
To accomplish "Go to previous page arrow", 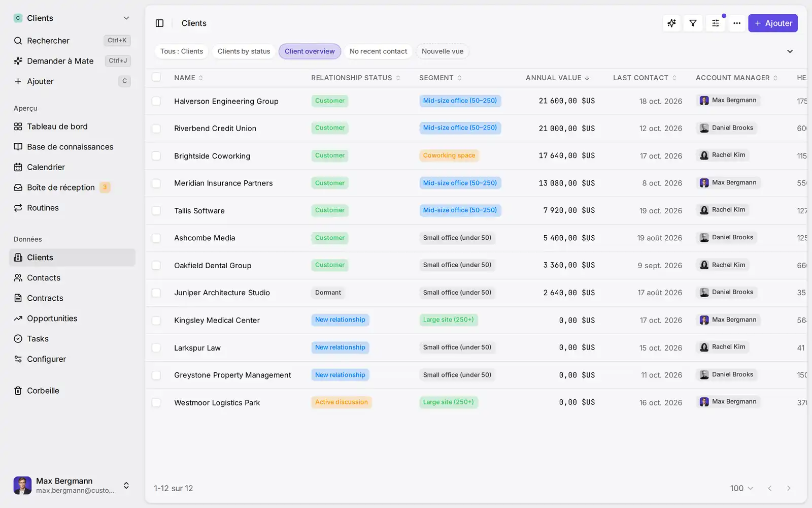I will pyautogui.click(x=769, y=488).
